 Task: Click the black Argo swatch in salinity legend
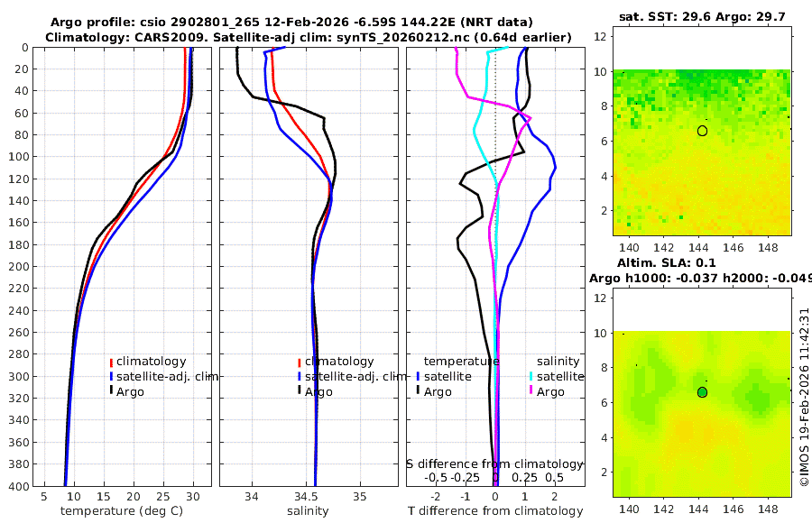(299, 390)
